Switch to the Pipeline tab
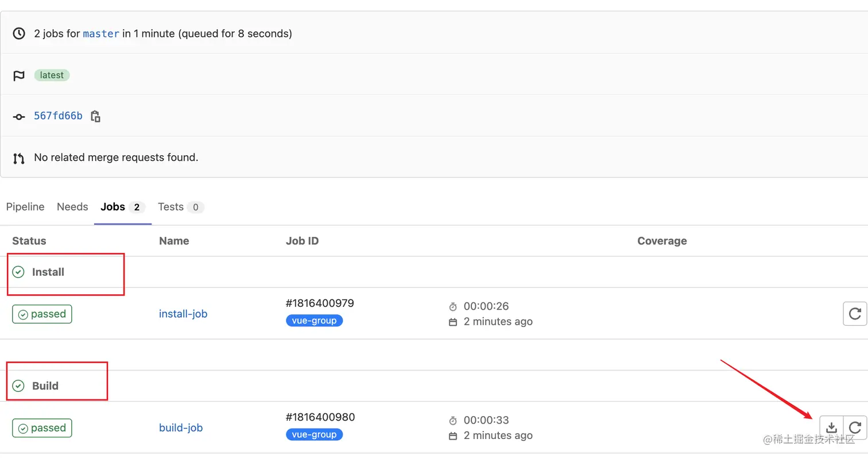 point(25,207)
